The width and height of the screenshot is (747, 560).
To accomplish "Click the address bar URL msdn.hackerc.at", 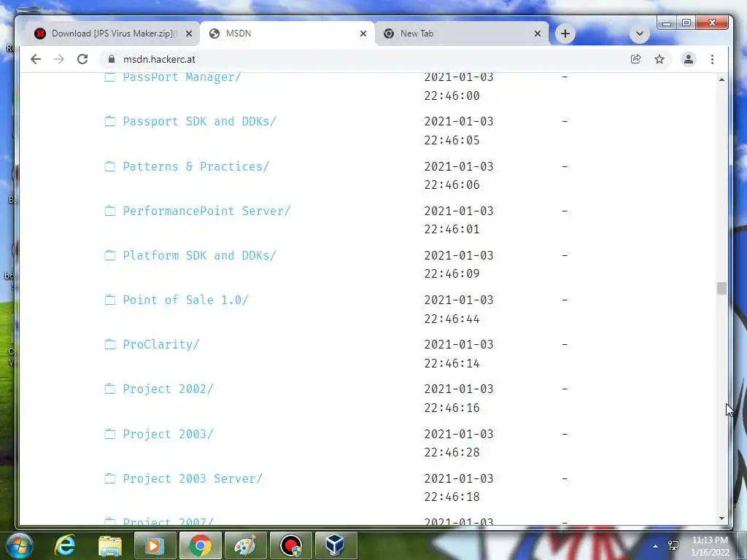I will coord(159,60).
